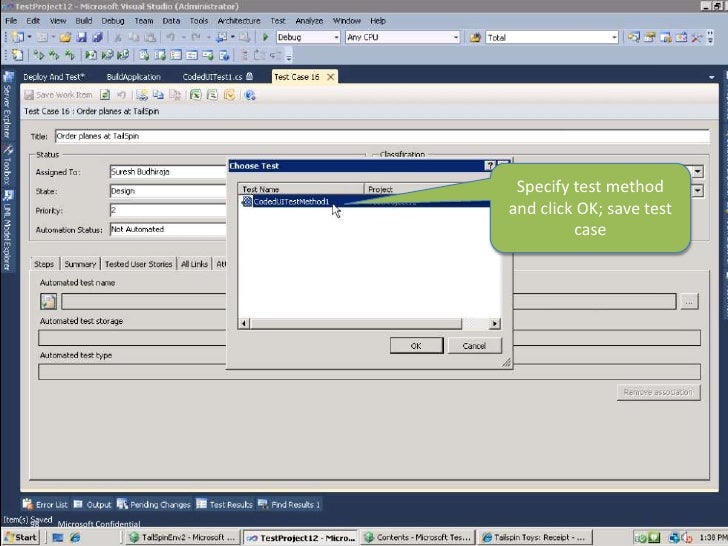Image resolution: width=728 pixels, height=546 pixels.
Task: Click Cancel in the Choose Test dialog
Action: point(474,346)
